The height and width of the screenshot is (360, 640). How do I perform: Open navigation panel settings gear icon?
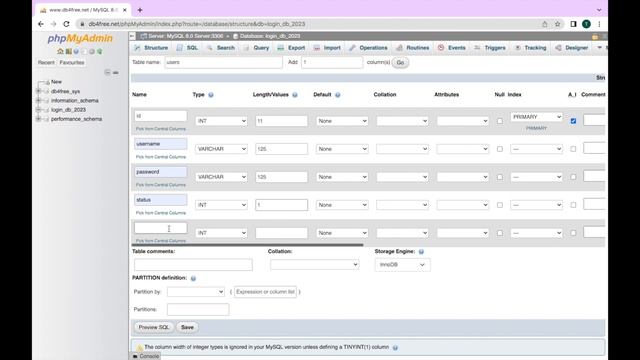pos(92,51)
